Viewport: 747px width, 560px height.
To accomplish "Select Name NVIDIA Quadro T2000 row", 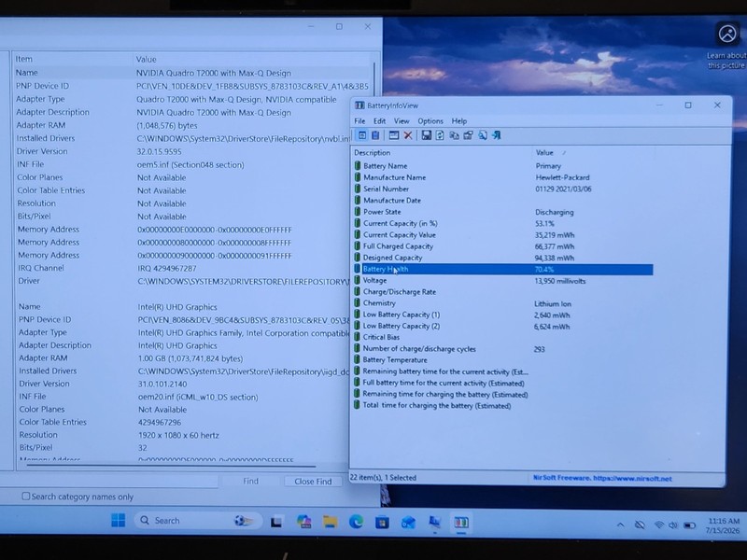I will pyautogui.click(x=192, y=73).
